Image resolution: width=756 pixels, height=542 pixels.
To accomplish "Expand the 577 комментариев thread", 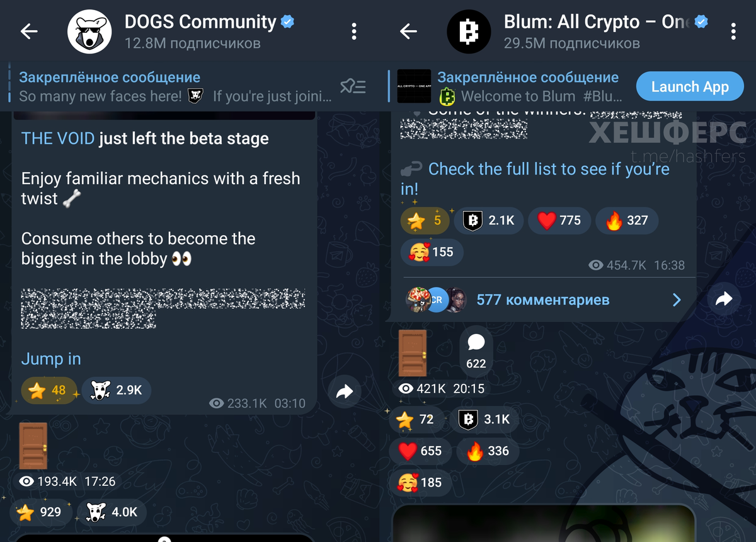I will coord(543,299).
